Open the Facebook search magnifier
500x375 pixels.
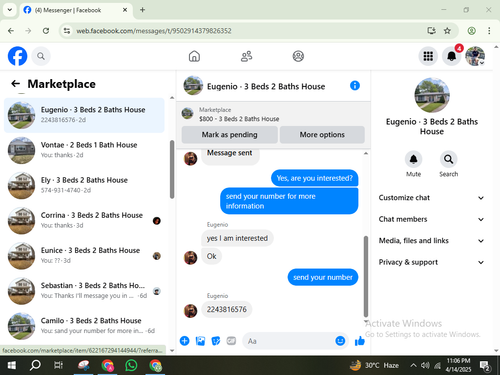(x=41, y=56)
